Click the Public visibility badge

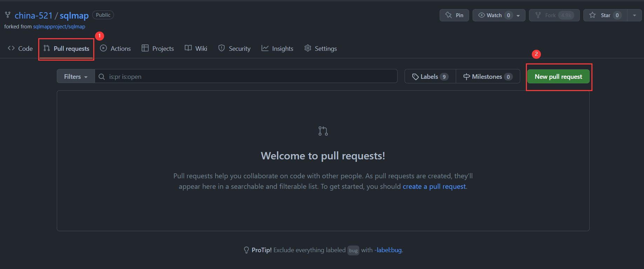103,15
